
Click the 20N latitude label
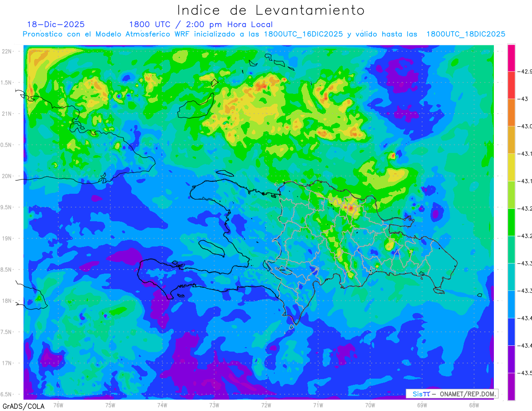tap(7, 176)
